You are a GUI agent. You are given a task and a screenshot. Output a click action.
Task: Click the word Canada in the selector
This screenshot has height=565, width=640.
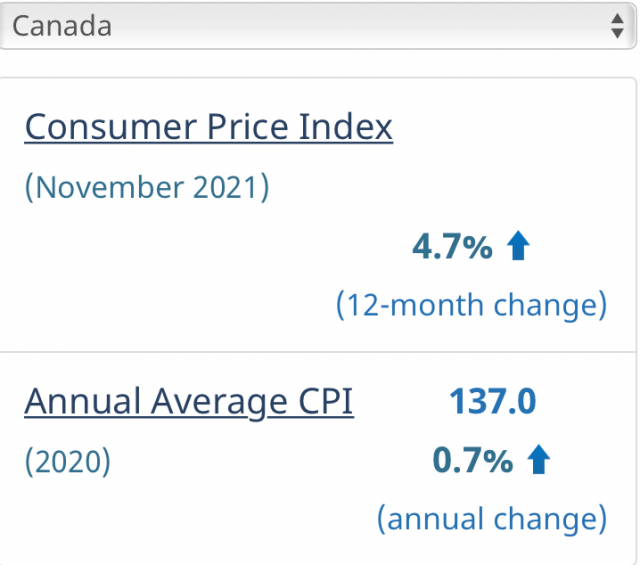point(62,25)
